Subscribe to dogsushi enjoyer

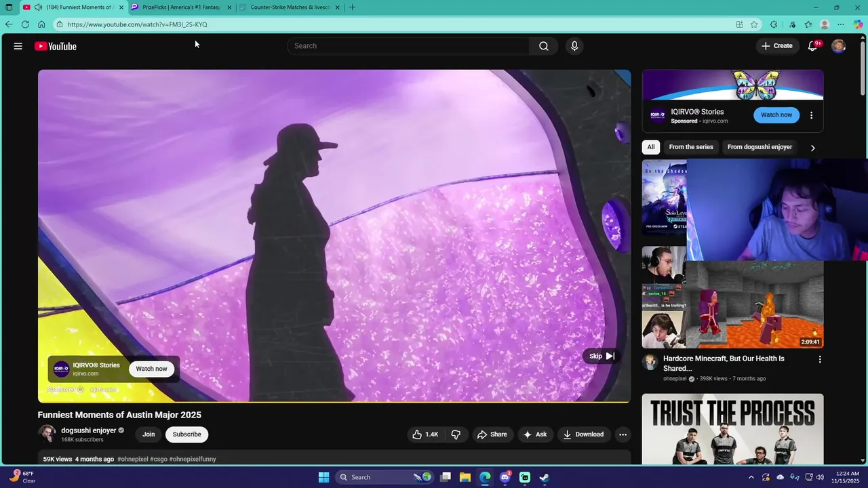coord(186,434)
